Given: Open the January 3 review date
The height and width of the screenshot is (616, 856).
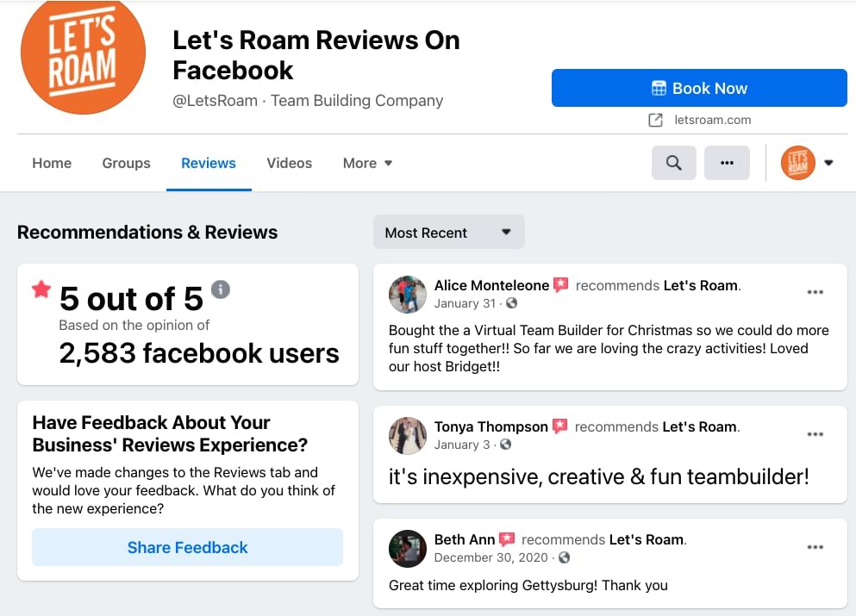Looking at the screenshot, I should 462,445.
